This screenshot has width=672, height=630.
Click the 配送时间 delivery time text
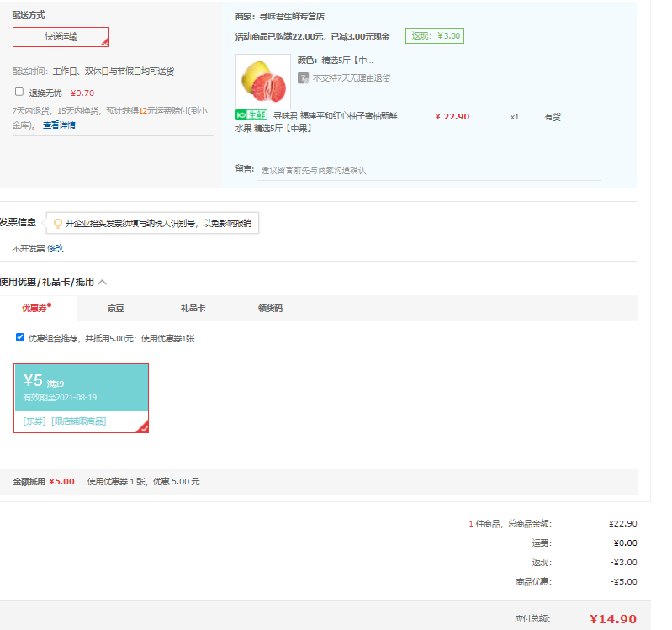coord(93,71)
